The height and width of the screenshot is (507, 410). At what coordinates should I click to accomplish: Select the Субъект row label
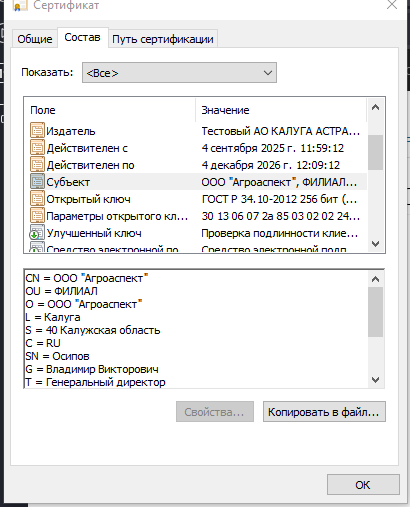tap(68, 182)
